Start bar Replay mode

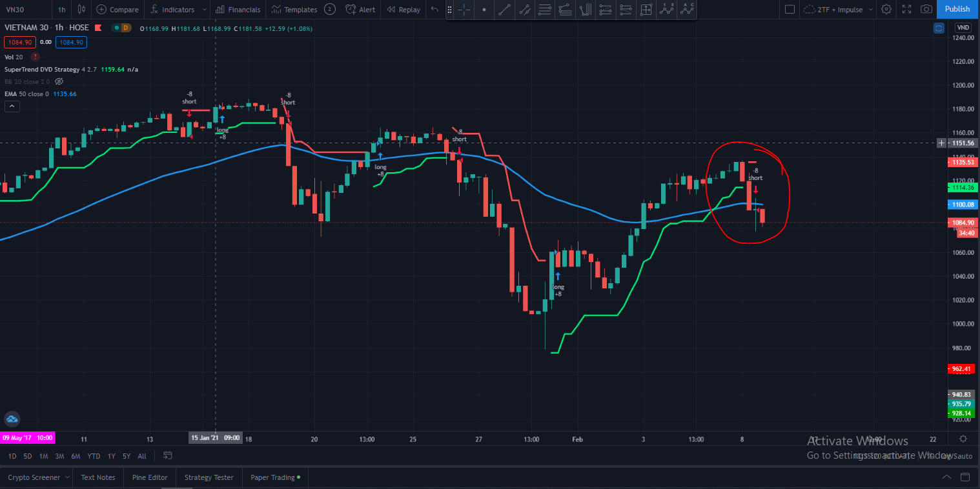tap(403, 9)
